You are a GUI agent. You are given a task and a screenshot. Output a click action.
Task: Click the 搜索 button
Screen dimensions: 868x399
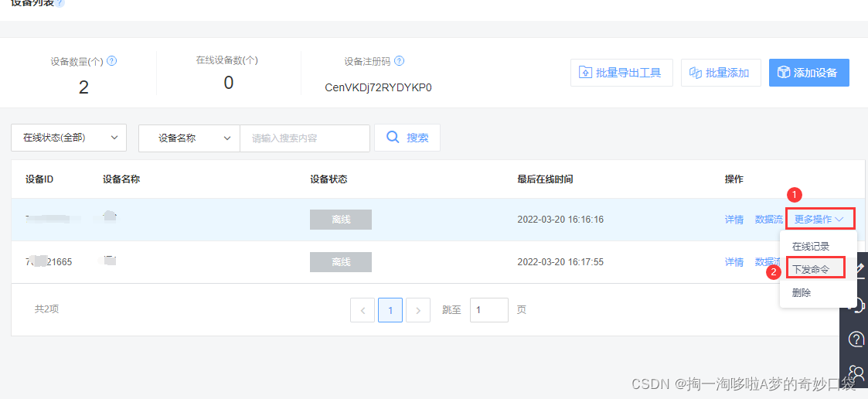point(407,138)
